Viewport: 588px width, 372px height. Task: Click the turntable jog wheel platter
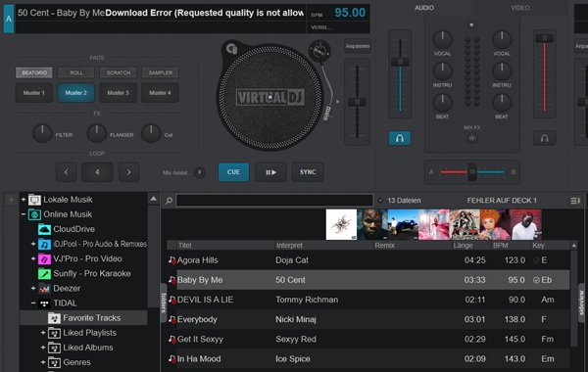[x=270, y=97]
